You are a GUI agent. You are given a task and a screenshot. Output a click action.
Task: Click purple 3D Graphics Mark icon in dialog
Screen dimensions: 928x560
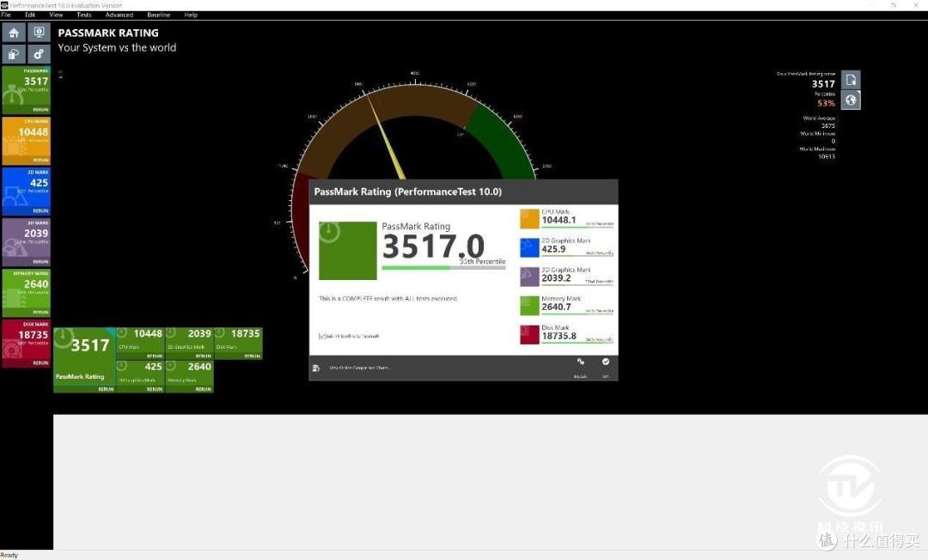(529, 277)
